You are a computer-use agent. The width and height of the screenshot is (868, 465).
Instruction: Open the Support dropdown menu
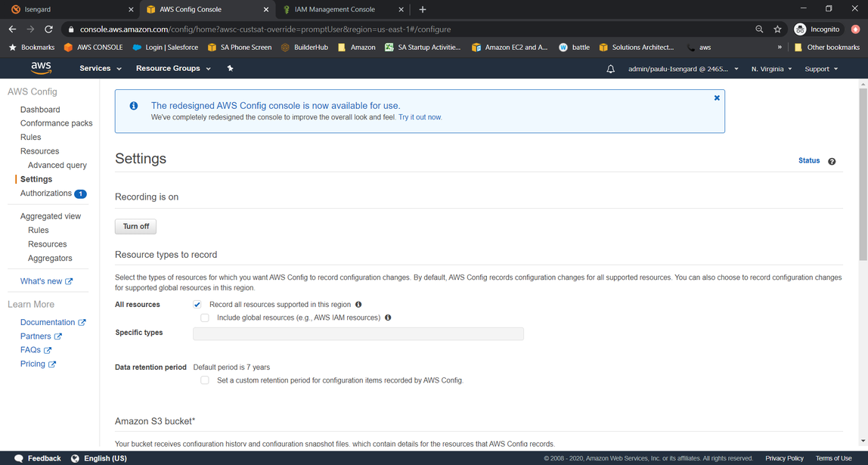(x=821, y=69)
